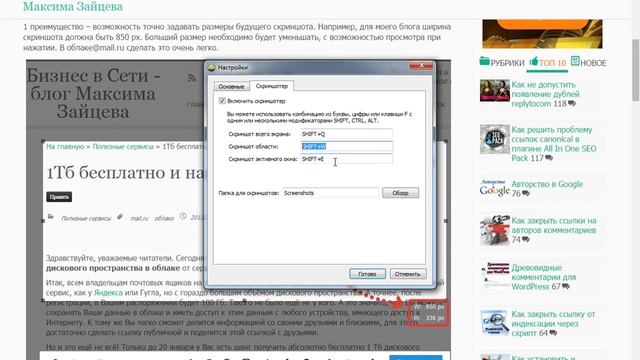The width and height of the screenshot is (640, 360).
Task: Click comment icon next to count 64
Action: [x=553, y=333]
